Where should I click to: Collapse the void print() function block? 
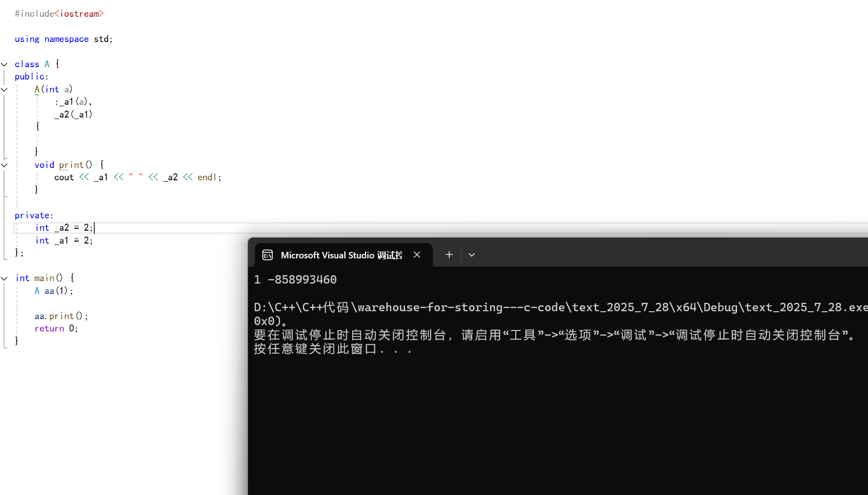[4, 165]
